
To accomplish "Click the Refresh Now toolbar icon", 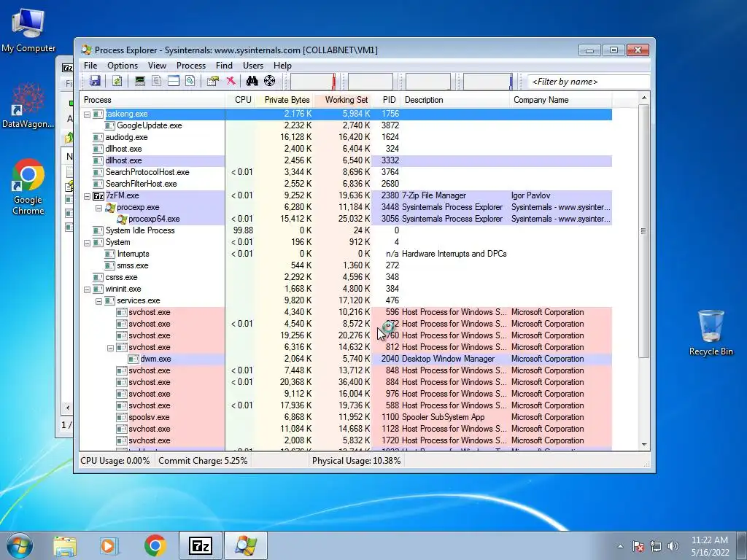I will coord(117,81).
